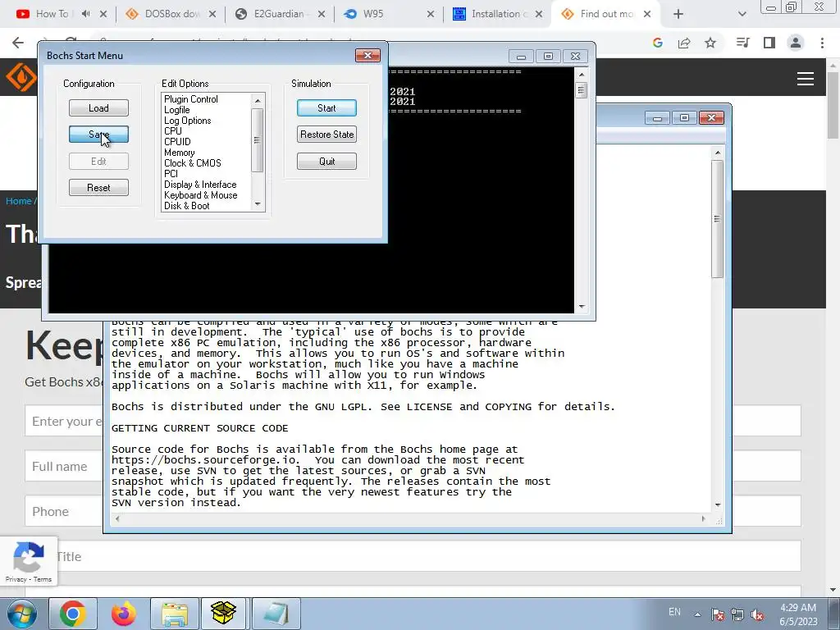The width and height of the screenshot is (840, 630).
Task: Click the EN language indicator
Action: coord(674,612)
